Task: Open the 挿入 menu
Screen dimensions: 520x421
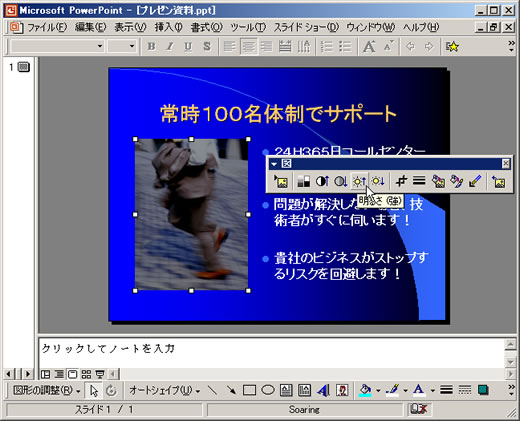Action: [168, 27]
